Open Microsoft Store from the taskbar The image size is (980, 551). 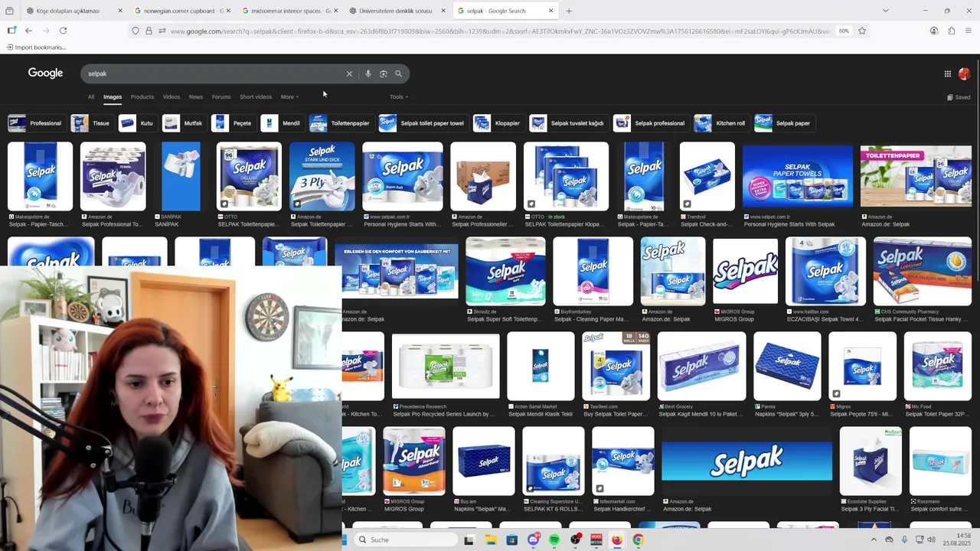click(x=511, y=540)
